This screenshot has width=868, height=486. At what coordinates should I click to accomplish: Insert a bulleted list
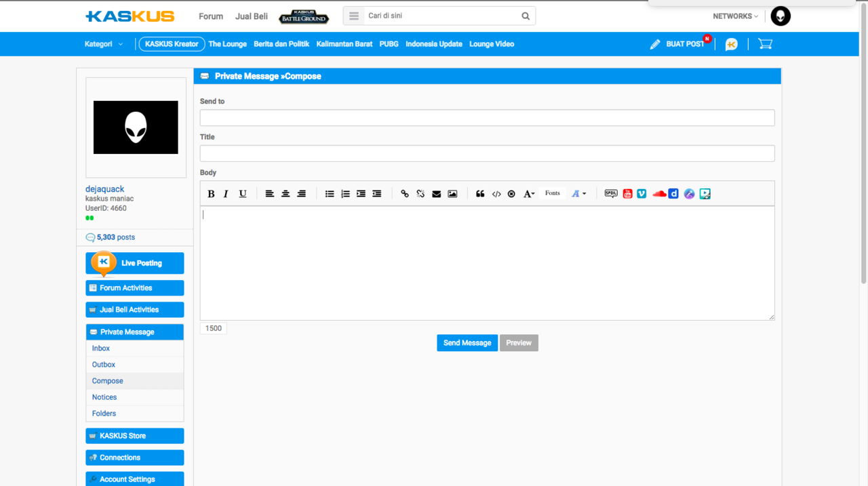(x=330, y=194)
